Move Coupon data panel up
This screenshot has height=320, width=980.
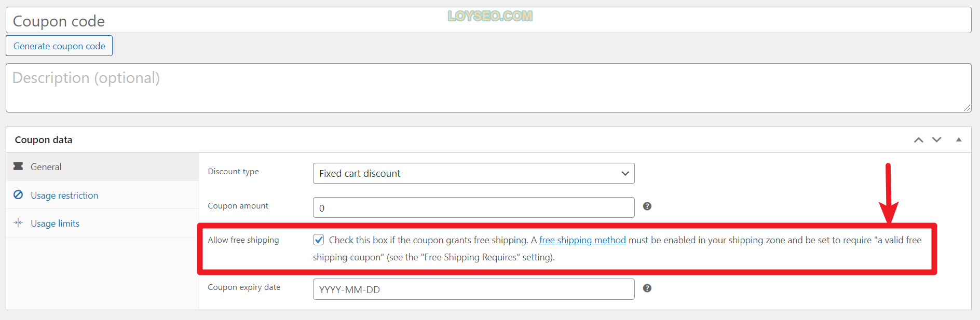[x=918, y=140]
